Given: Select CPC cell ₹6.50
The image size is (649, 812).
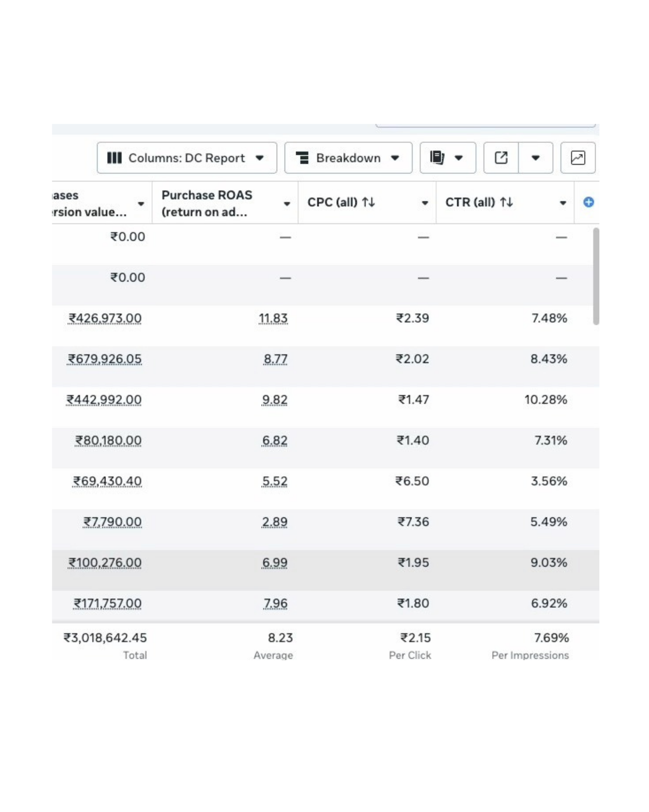Looking at the screenshot, I should [x=412, y=481].
